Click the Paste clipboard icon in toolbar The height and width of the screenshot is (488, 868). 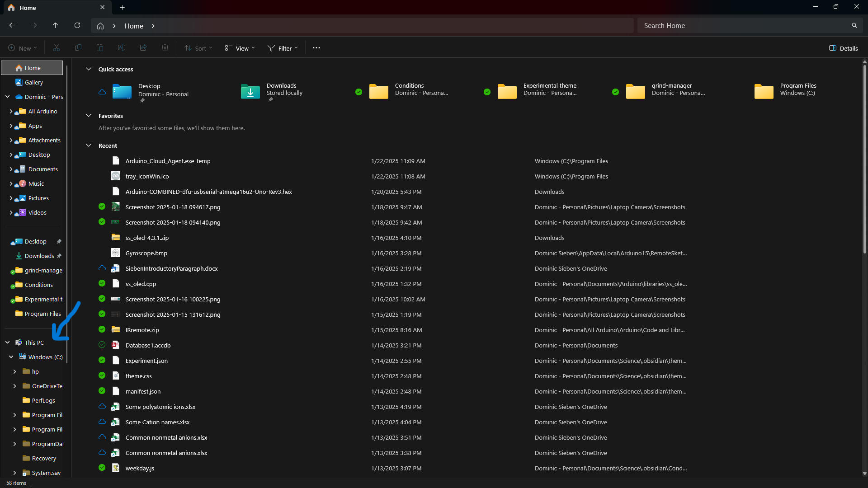tap(100, 48)
